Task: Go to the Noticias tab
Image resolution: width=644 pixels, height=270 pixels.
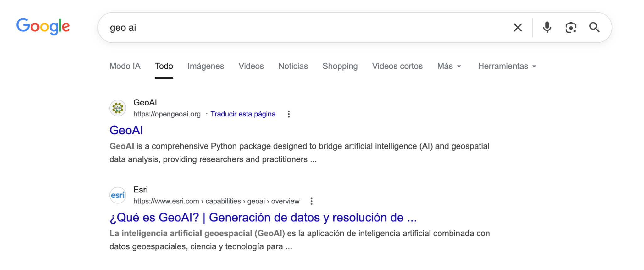Action: pos(293,66)
